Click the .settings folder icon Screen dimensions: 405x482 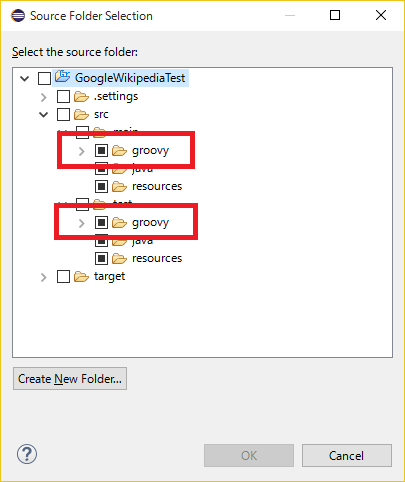pyautogui.click(x=81, y=97)
